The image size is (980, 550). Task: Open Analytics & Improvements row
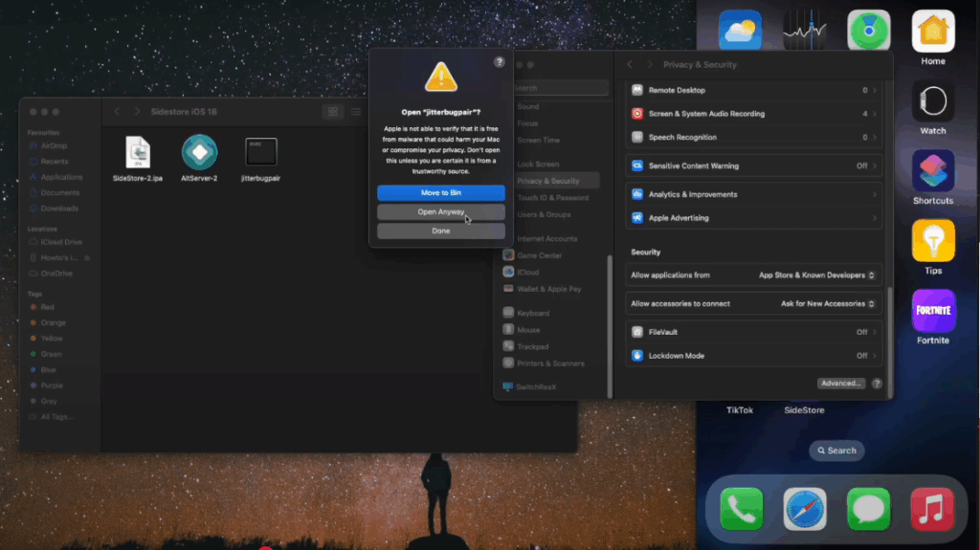tap(754, 194)
